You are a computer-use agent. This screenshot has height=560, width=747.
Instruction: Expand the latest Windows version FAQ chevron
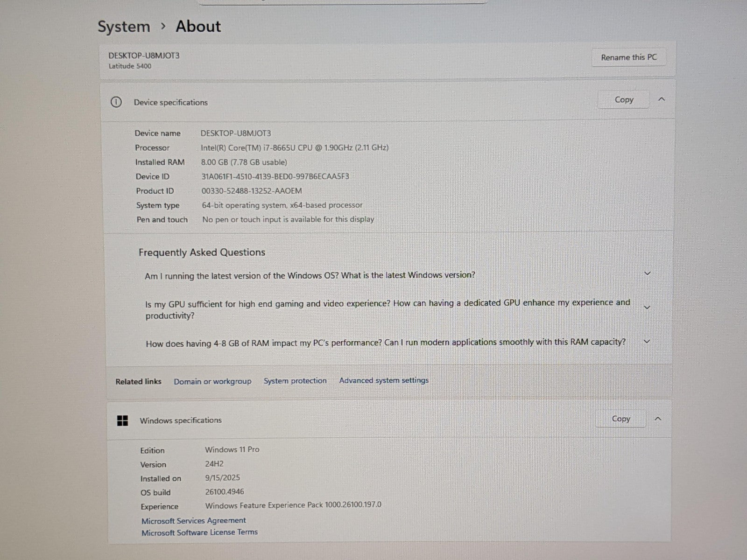647,273
